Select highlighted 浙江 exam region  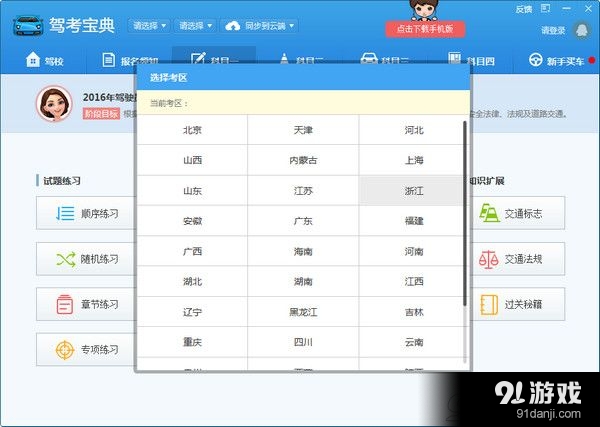point(414,191)
